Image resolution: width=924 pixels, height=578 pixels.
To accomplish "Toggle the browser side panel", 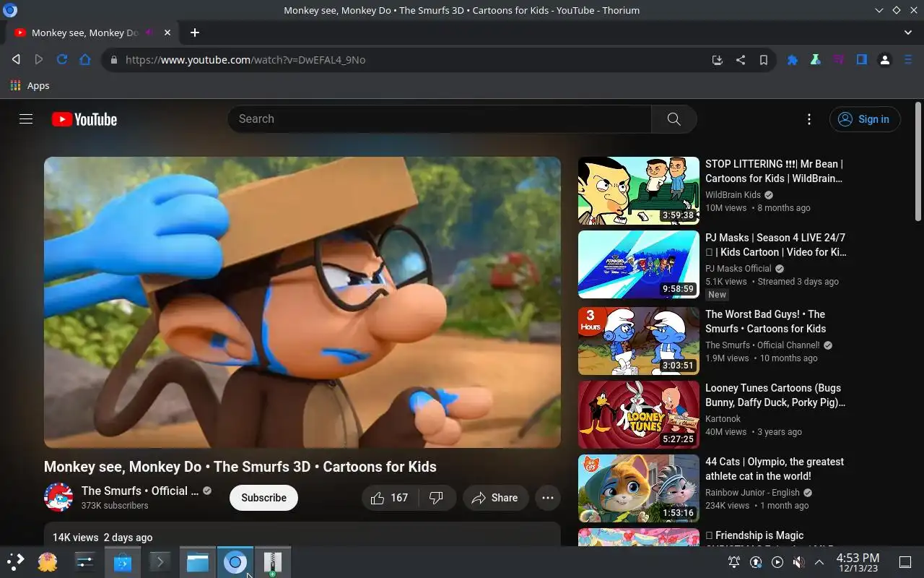I will point(861,60).
